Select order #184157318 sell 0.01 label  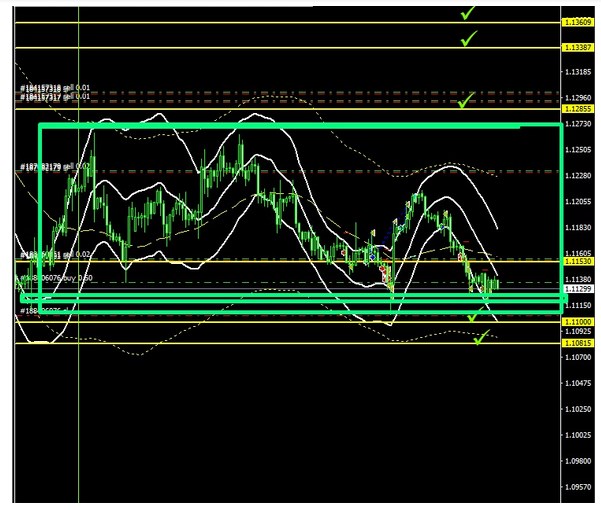coord(55,89)
